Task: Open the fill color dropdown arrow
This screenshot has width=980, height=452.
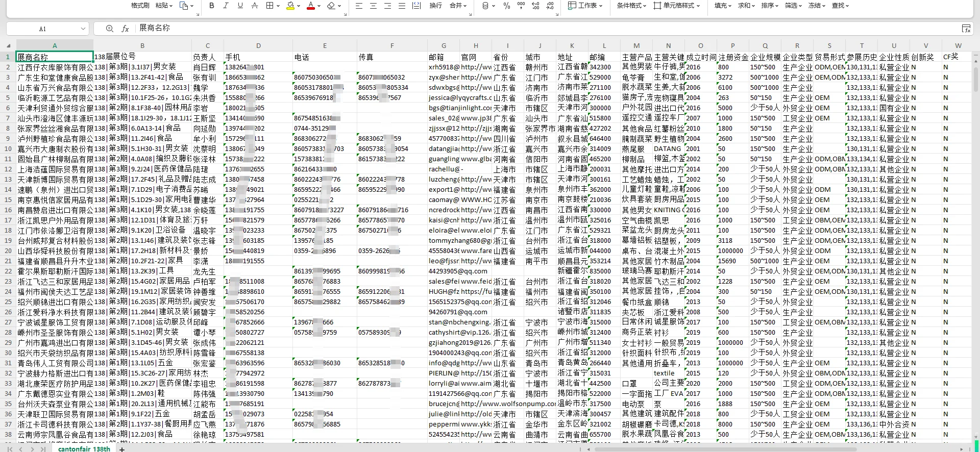Action: 298,6
